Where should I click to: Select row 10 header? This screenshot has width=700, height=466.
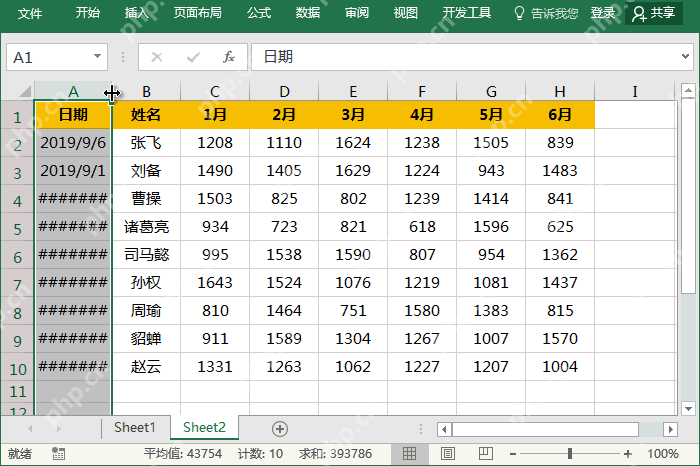pyautogui.click(x=17, y=369)
